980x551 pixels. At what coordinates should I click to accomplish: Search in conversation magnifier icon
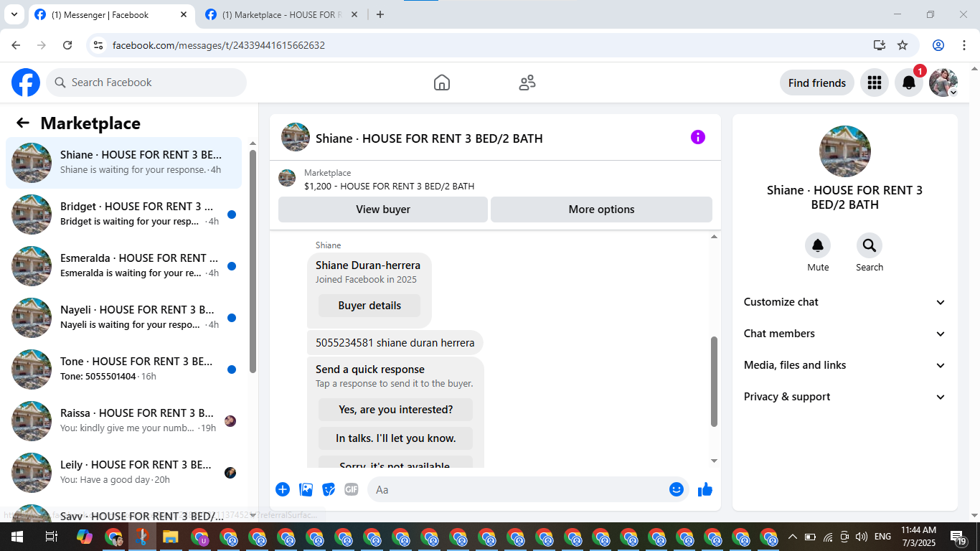point(870,245)
